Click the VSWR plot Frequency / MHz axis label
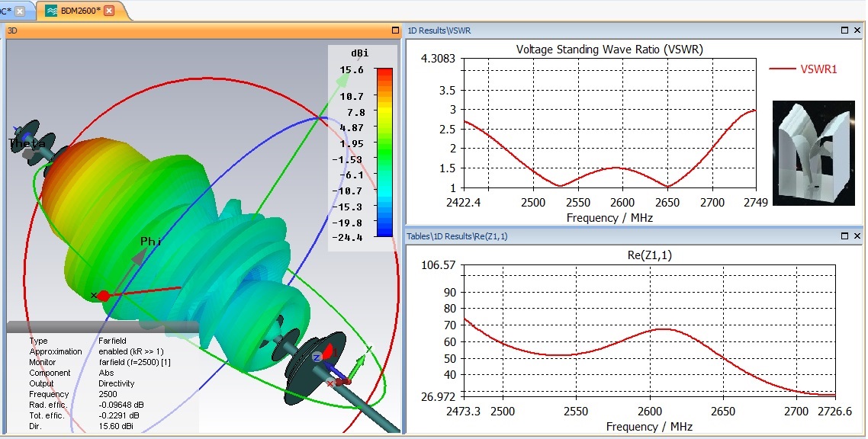This screenshot has width=868, height=439. tap(609, 218)
